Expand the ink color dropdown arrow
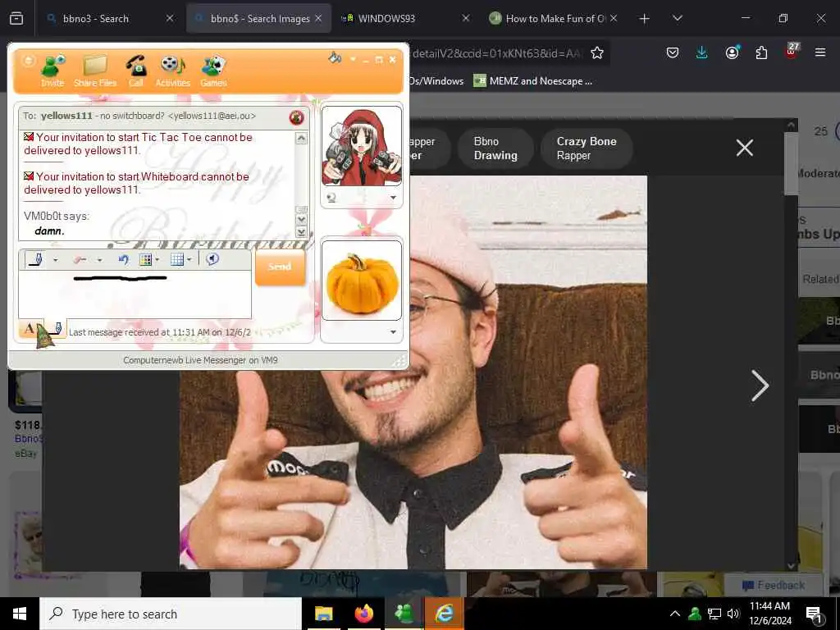Image resolution: width=840 pixels, height=630 pixels. click(x=157, y=260)
